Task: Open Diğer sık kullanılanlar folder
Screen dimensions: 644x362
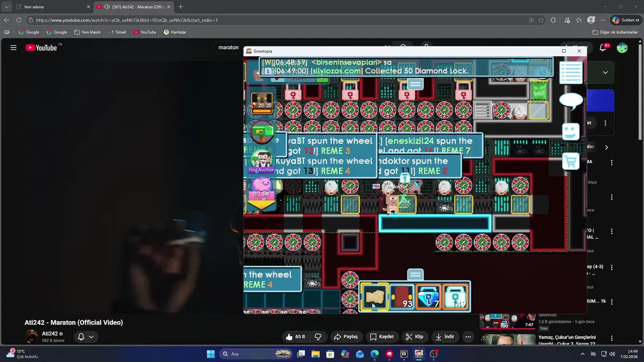Action: (615, 32)
